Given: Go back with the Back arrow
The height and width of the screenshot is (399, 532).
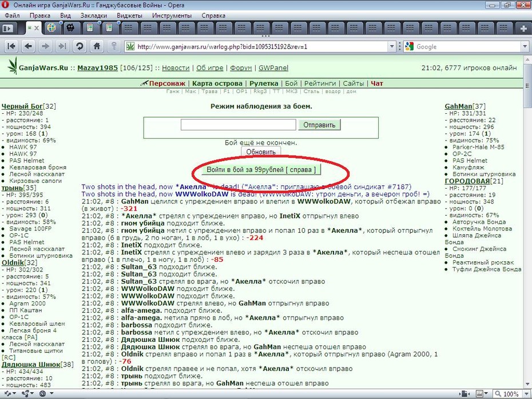Looking at the screenshot, I should [29, 46].
